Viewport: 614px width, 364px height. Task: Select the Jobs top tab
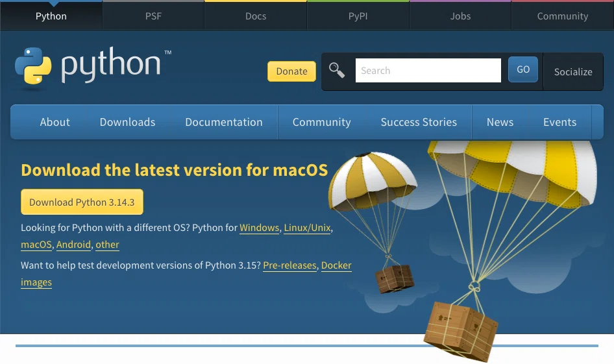(460, 16)
